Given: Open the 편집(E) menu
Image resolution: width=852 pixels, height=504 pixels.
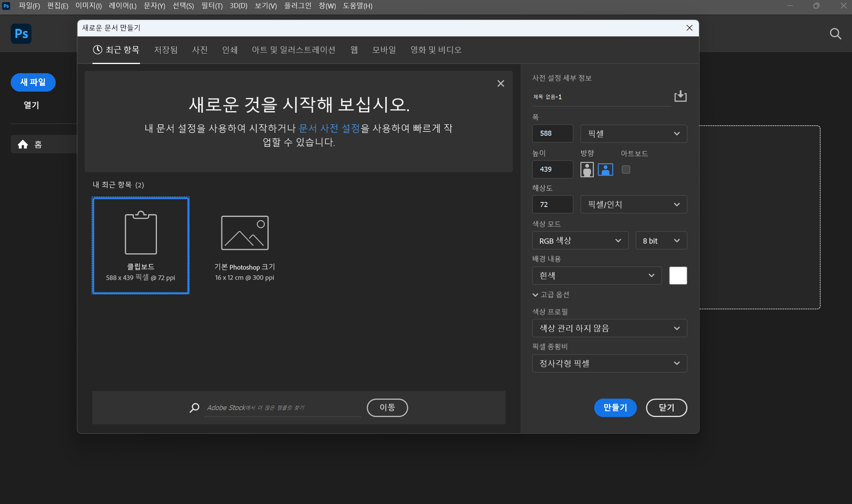Looking at the screenshot, I should pyautogui.click(x=58, y=6).
